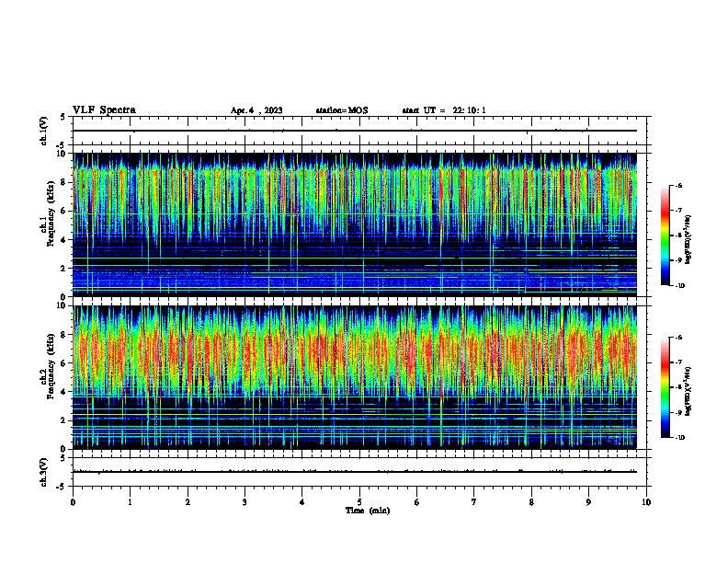Screen dimensions: 728x563
Task: Select the "start UT = 22:10:1" text
Action: (444, 110)
